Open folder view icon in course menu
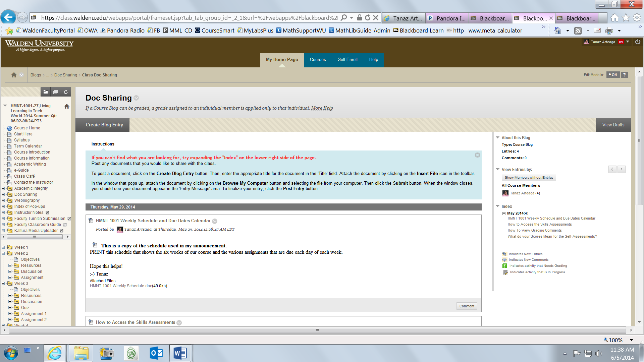Screen dimensions: 644x362 [46, 92]
